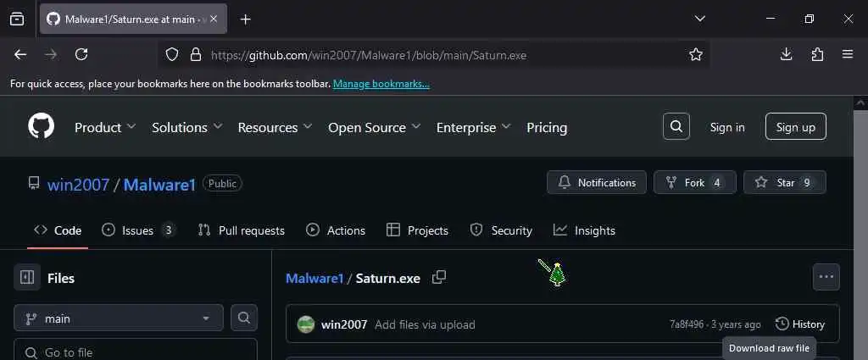The height and width of the screenshot is (360, 868).
Task: Switch to the Pull requests tab
Action: point(242,230)
